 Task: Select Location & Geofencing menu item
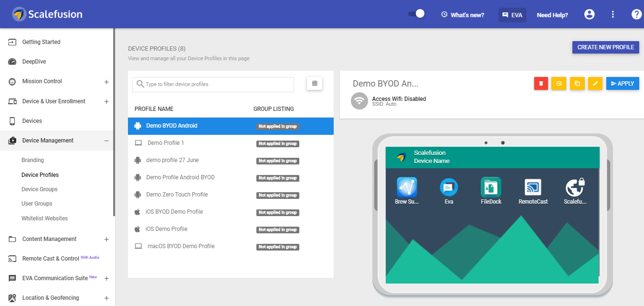point(51,298)
